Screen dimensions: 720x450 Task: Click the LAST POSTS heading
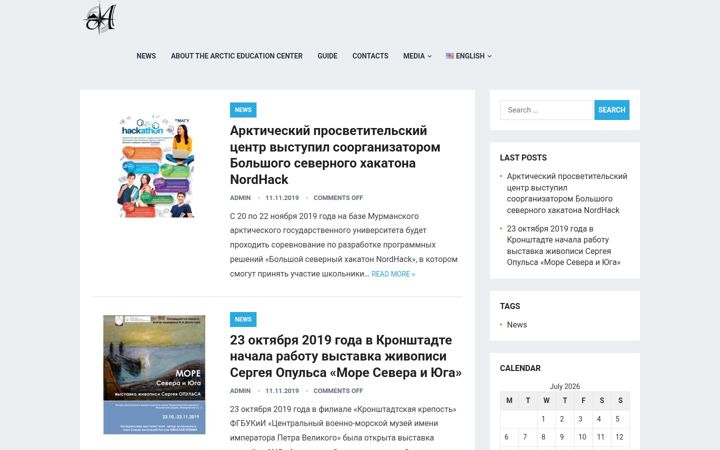(x=523, y=158)
